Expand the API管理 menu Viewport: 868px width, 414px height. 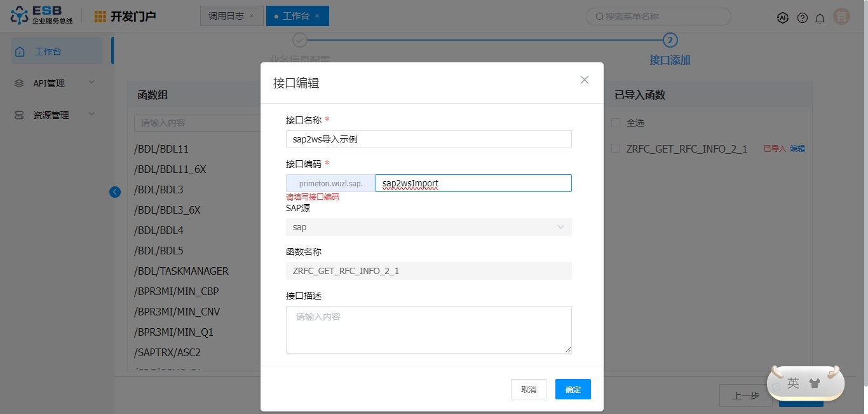pos(56,83)
